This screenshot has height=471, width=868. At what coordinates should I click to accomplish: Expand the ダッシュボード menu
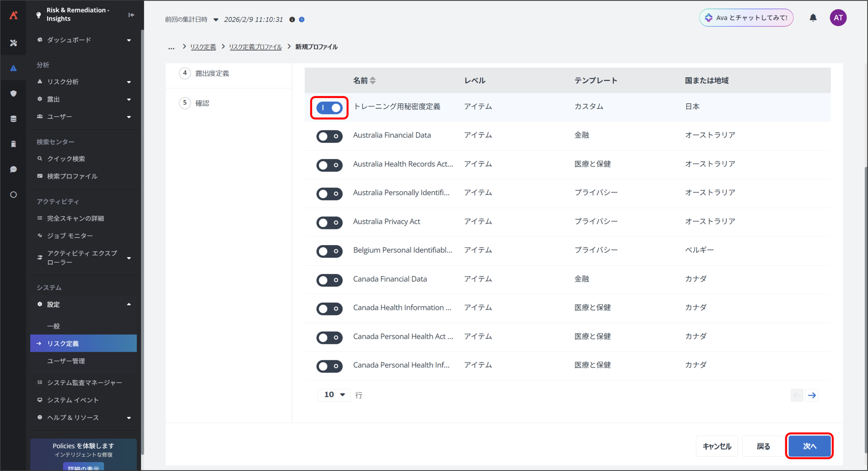tap(129, 40)
